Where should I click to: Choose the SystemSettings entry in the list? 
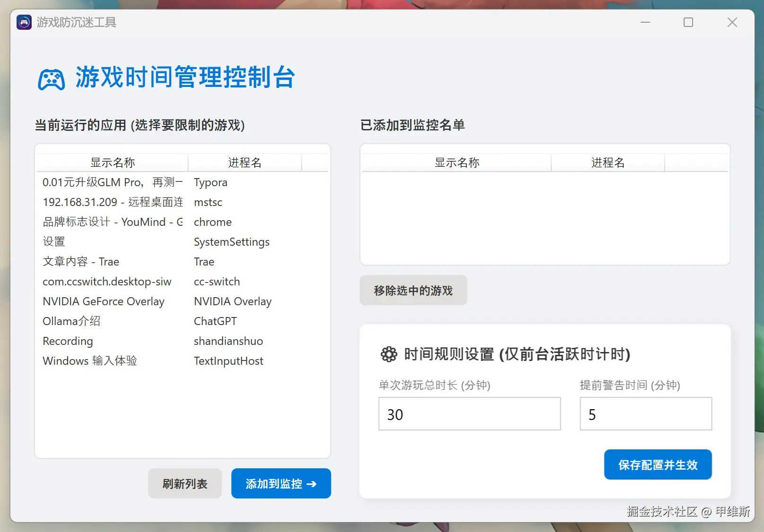182,242
